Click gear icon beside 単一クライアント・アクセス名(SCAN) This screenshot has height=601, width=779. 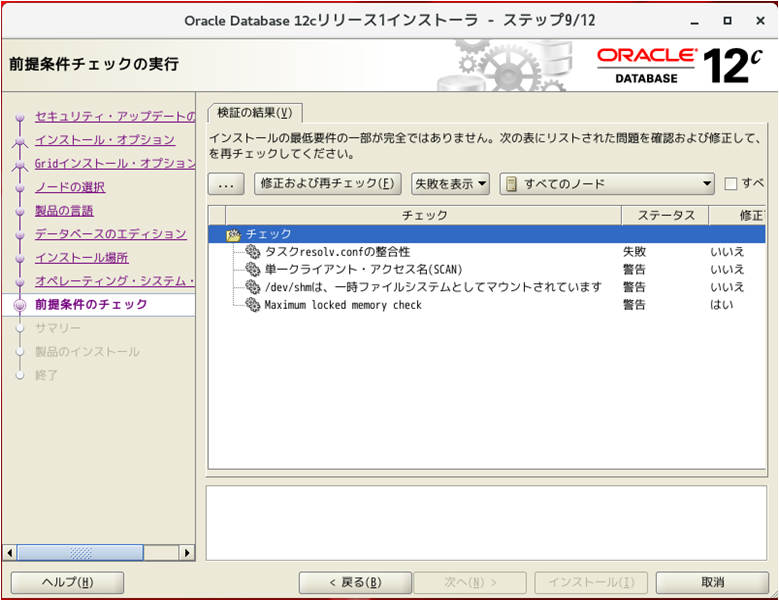tap(253, 270)
